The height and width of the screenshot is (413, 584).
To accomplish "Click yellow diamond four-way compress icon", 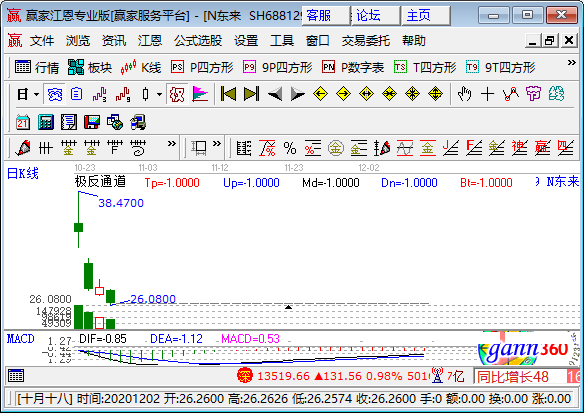I will coord(412,94).
